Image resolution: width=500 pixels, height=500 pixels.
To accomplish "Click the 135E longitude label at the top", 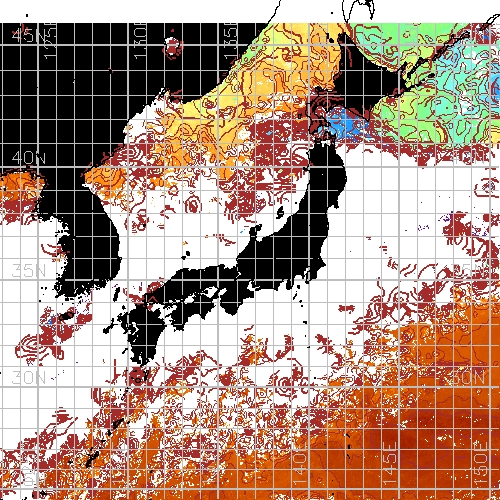I will click(231, 41).
